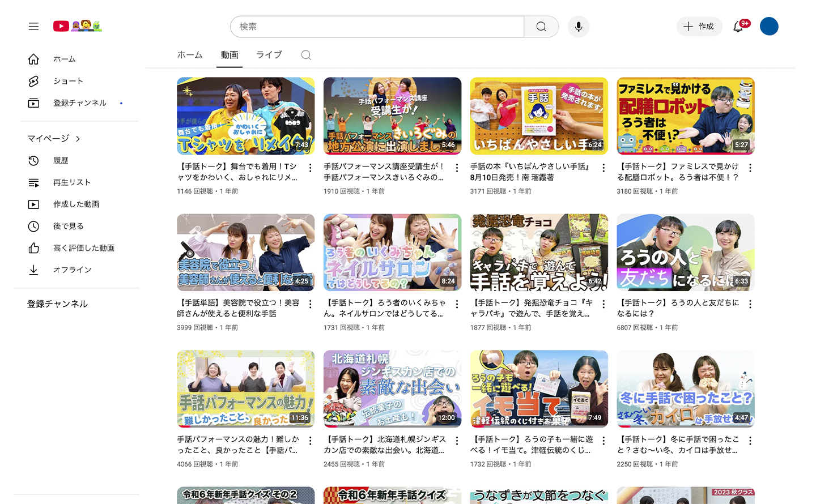This screenshot has height=504, width=816.
Task: Open the Watch Later list
Action: tap(68, 226)
